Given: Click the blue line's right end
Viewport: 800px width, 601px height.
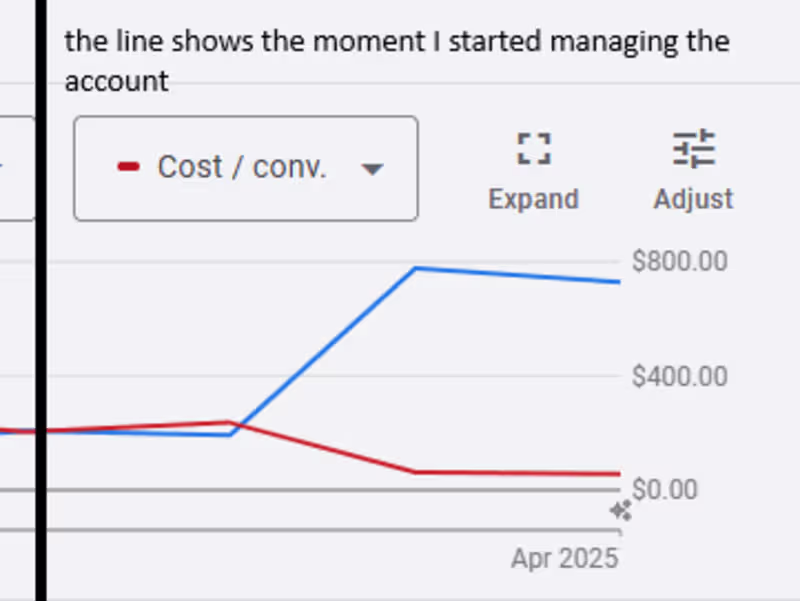Looking at the screenshot, I should click(618, 282).
